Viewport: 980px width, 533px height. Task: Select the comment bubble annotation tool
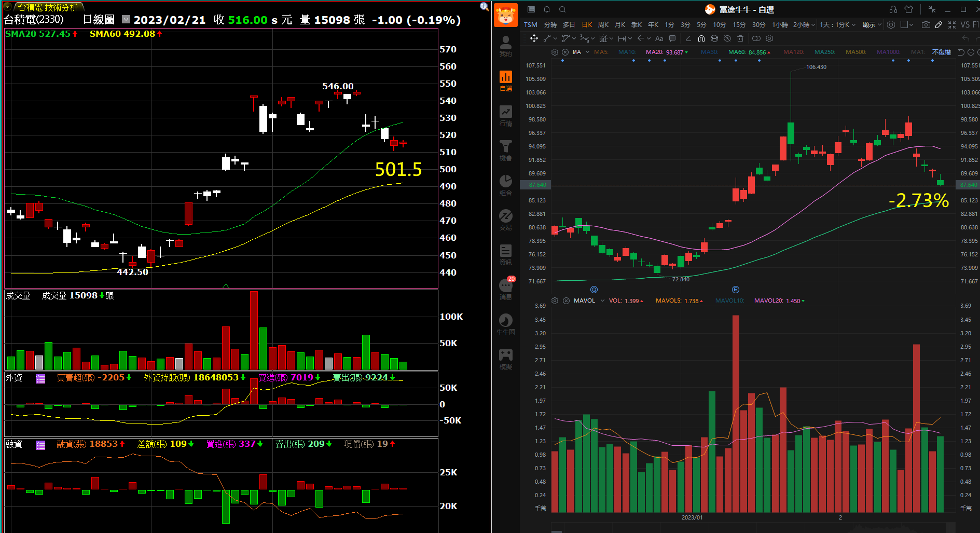pyautogui.click(x=672, y=38)
